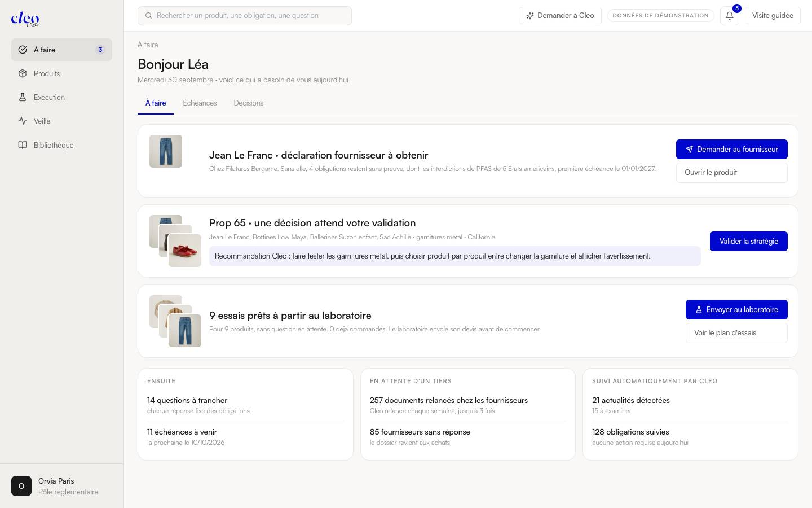The height and width of the screenshot is (508, 812).
Task: Open the red shoes thumbnail in Prop 65 card
Action: click(x=185, y=251)
